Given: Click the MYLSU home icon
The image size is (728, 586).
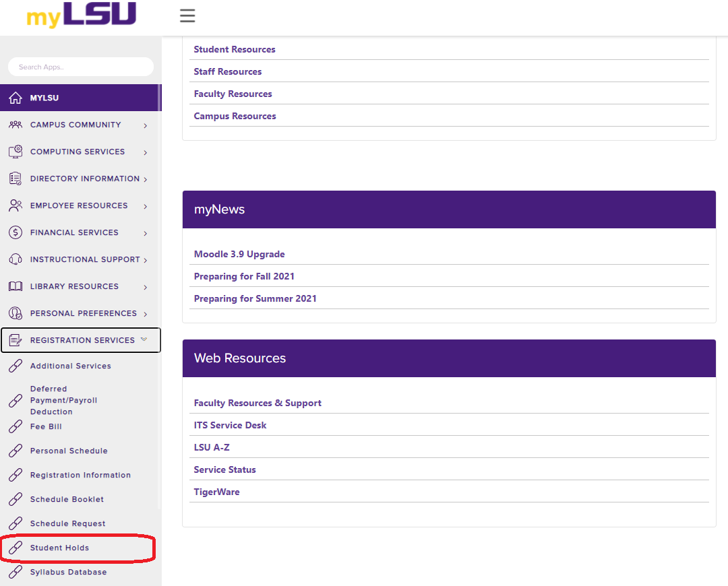Looking at the screenshot, I should [16, 98].
